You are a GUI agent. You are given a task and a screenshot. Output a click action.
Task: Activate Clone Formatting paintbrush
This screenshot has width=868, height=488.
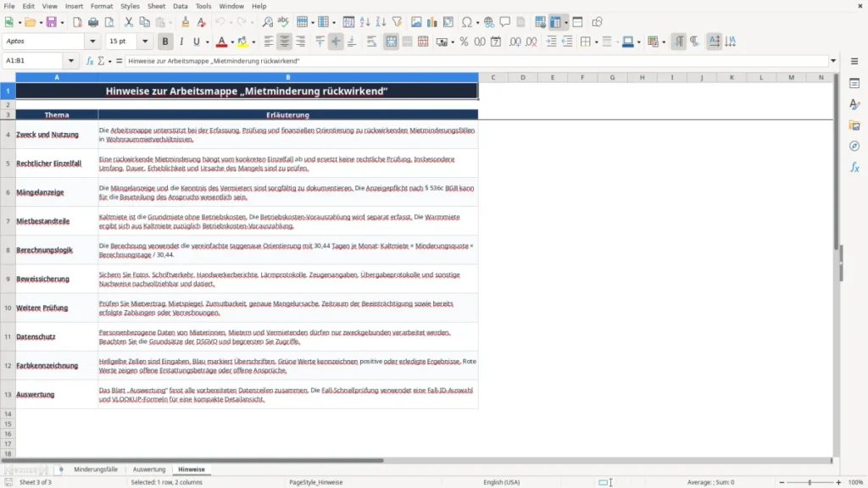click(x=186, y=22)
